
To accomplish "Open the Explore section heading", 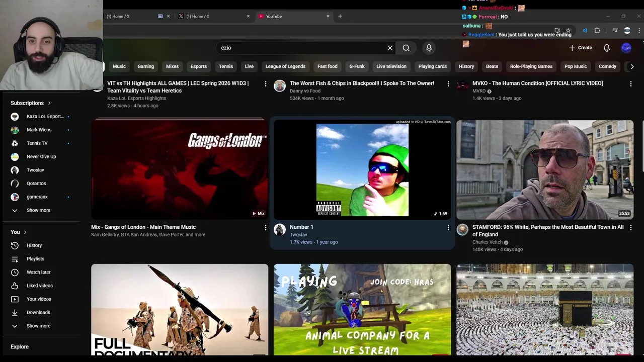I will (x=20, y=347).
